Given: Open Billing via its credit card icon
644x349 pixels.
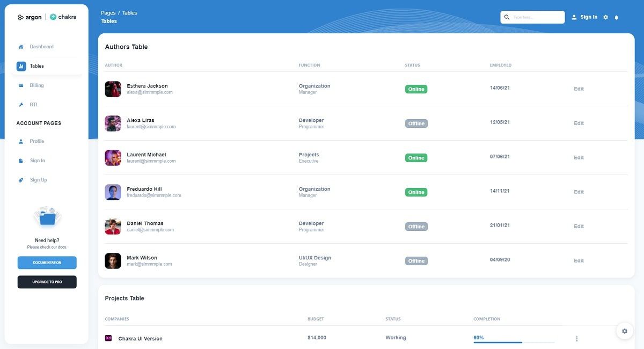Looking at the screenshot, I should tap(20, 85).
